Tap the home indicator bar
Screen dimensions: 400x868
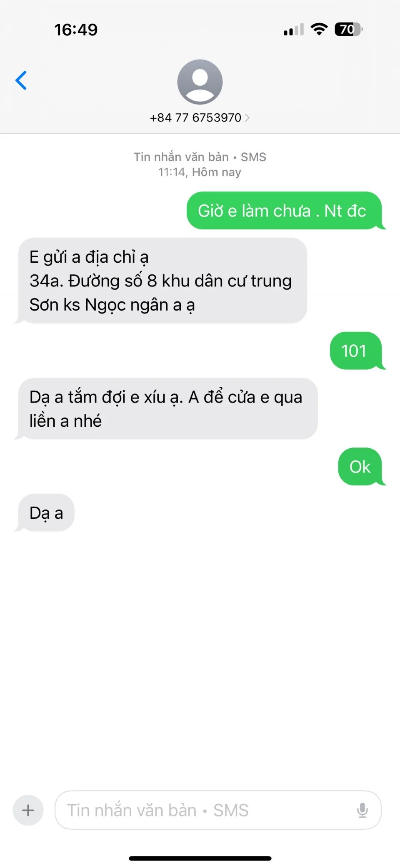(x=200, y=858)
